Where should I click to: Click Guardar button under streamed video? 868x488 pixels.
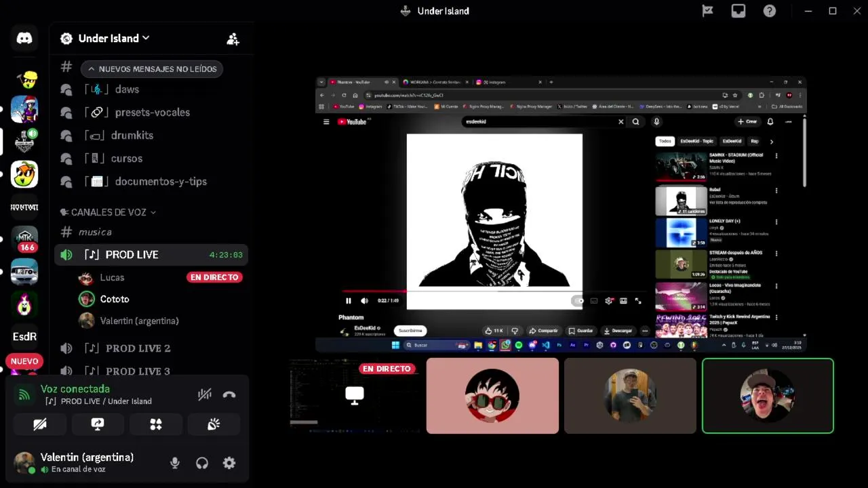click(580, 331)
